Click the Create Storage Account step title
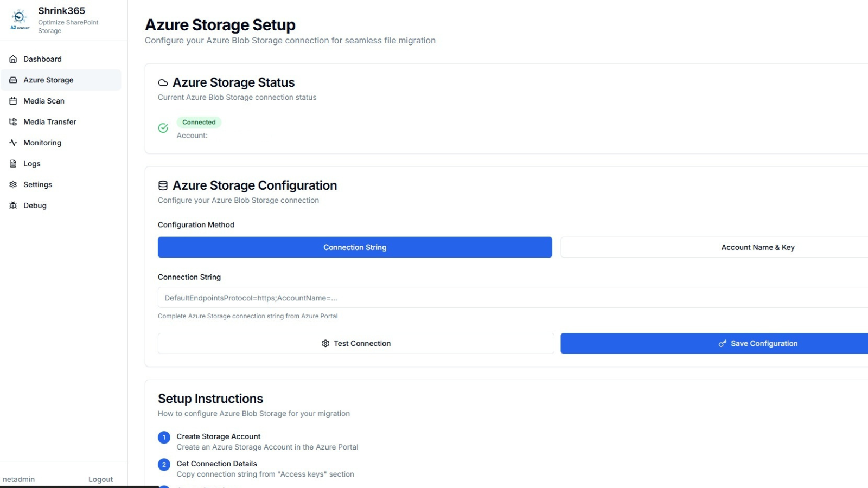868x488 pixels. (219, 436)
